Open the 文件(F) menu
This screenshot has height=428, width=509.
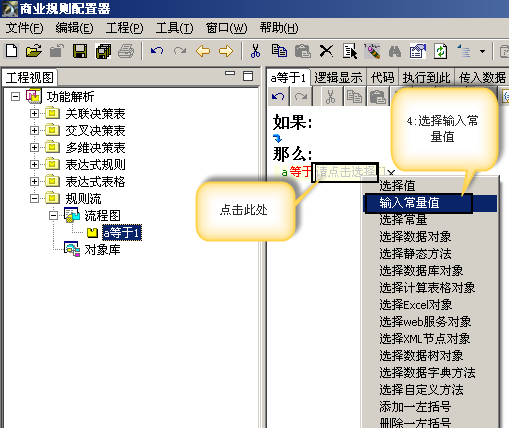[x=24, y=28]
